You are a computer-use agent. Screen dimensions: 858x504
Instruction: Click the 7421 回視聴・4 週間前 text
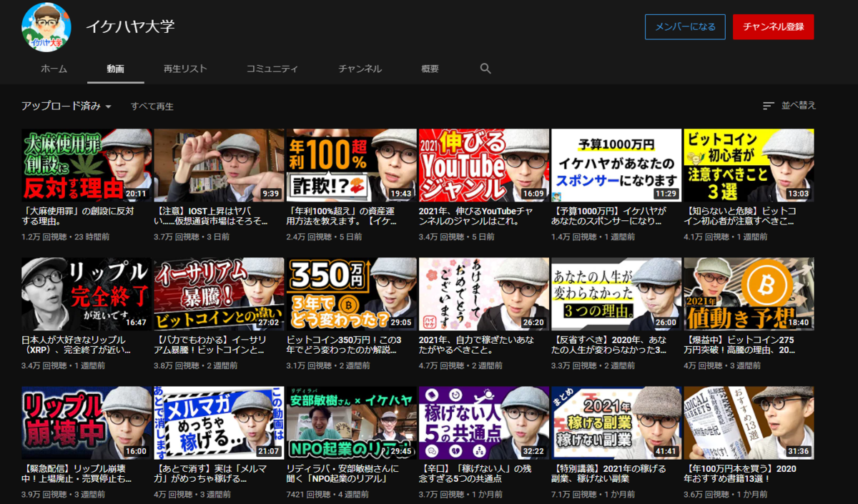pyautogui.click(x=329, y=493)
